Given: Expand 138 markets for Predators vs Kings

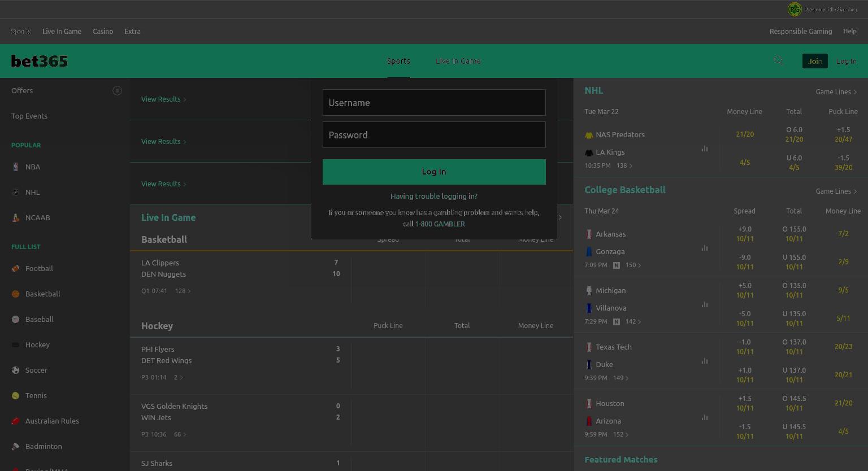Looking at the screenshot, I should (624, 166).
